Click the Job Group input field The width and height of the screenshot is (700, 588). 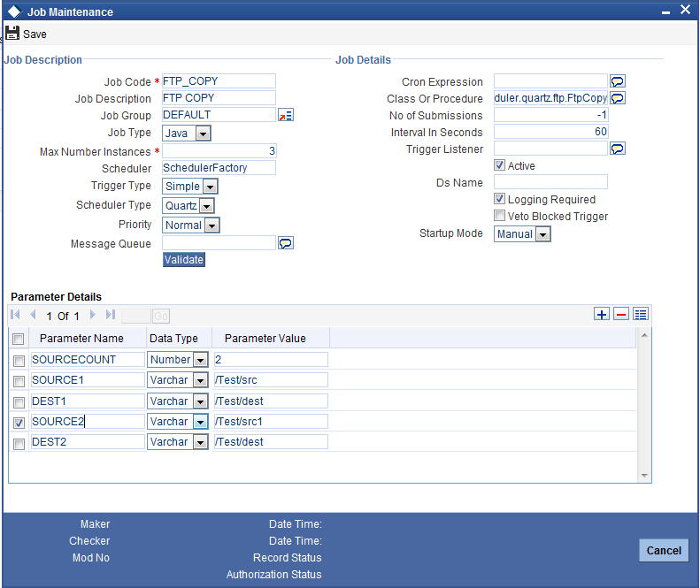point(219,115)
